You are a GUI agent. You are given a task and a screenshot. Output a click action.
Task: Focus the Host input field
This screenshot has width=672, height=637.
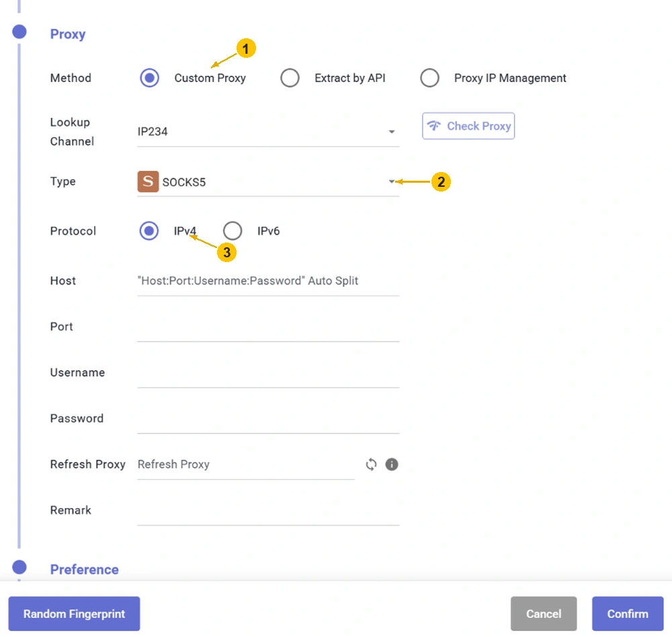point(268,281)
